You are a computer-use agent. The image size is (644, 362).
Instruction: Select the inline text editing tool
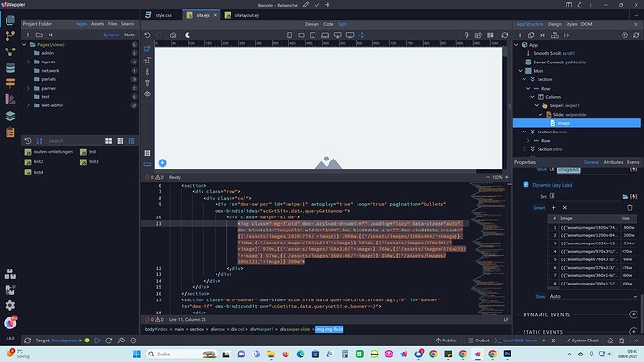point(147,61)
